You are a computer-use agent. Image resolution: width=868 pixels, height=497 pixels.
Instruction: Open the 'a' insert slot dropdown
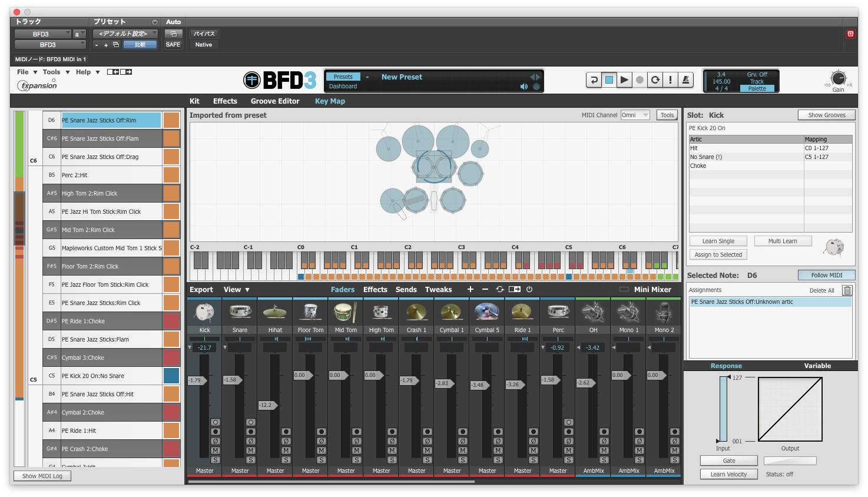point(79,34)
